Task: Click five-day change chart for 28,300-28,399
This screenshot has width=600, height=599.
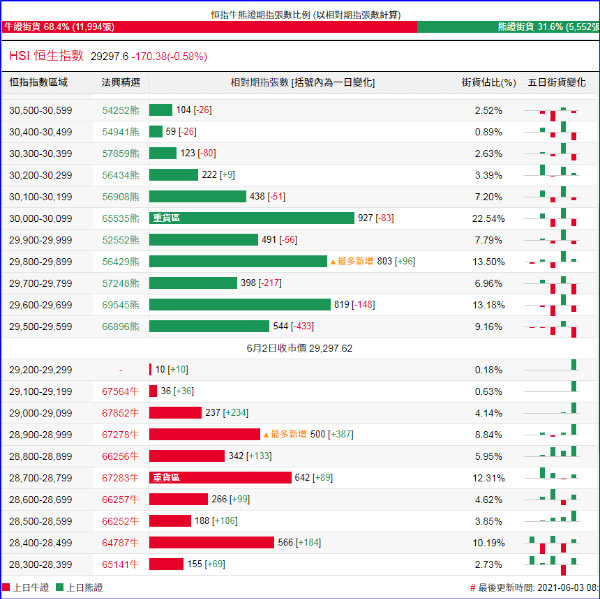Action: 552,565
